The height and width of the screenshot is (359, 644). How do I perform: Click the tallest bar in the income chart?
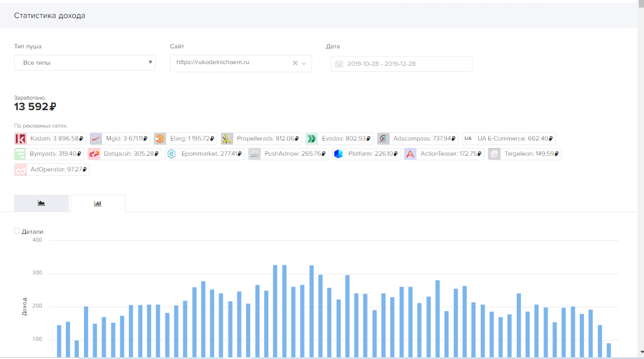point(275,309)
